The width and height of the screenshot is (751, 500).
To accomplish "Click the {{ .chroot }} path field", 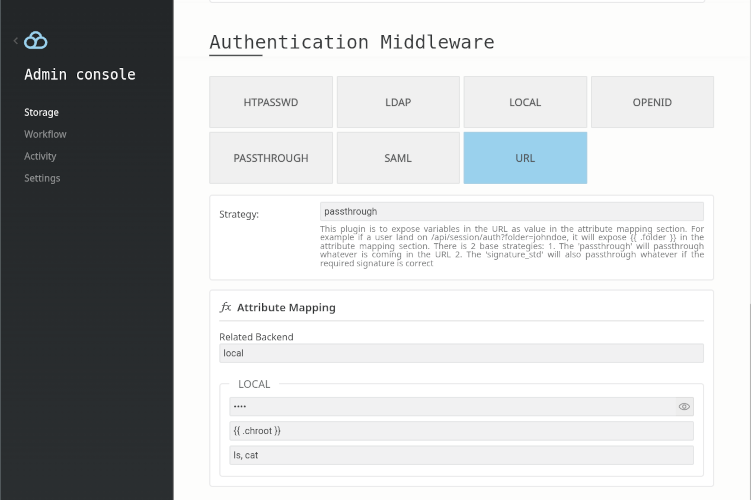I will coord(461,431).
